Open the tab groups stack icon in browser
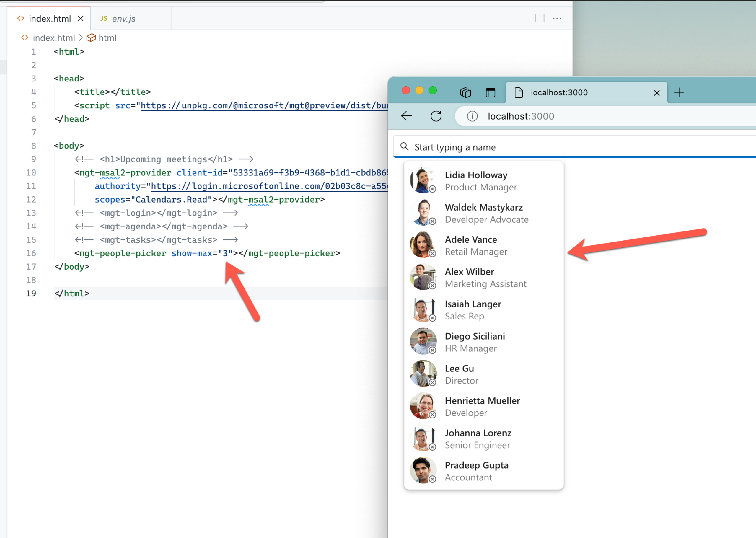The width and height of the screenshot is (756, 538). tap(465, 92)
